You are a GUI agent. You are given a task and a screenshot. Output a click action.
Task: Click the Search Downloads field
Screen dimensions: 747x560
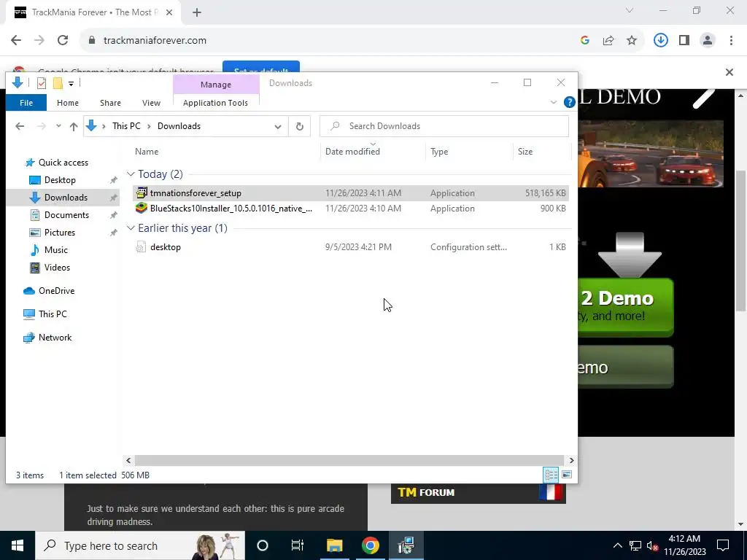pos(444,126)
